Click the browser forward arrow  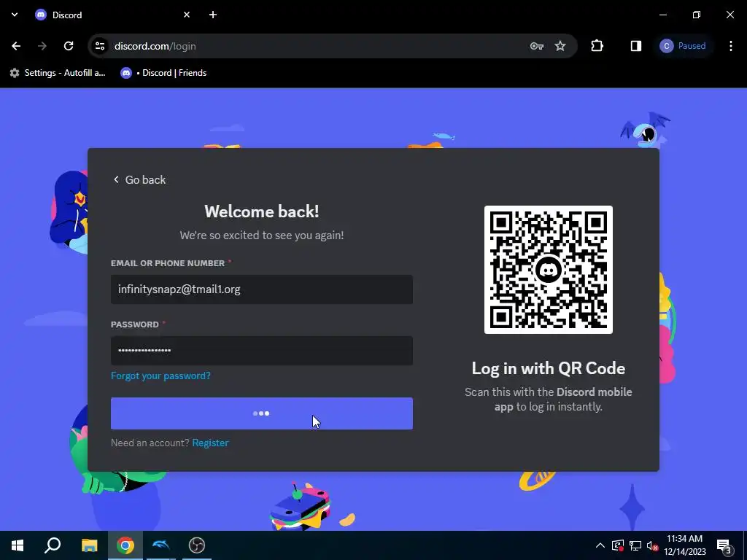(42, 46)
